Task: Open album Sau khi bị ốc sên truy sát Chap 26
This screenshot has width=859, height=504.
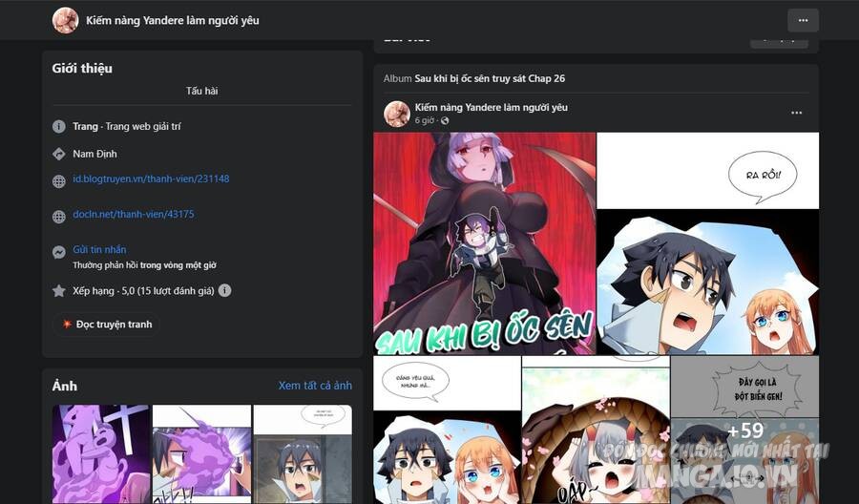Action: coord(490,78)
